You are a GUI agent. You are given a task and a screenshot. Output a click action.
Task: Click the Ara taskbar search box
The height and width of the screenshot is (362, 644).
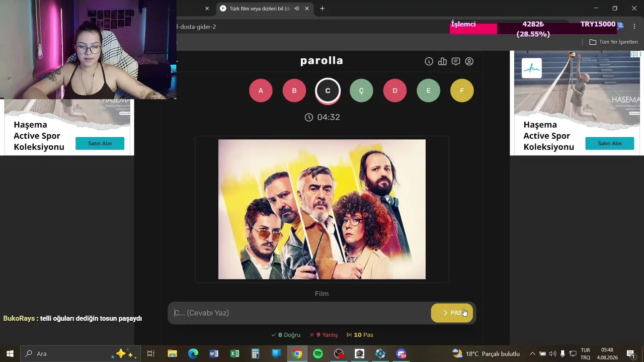(80, 353)
